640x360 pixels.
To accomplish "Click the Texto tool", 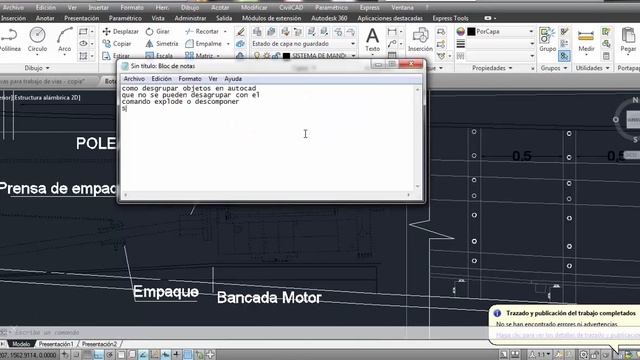I will 372,40.
